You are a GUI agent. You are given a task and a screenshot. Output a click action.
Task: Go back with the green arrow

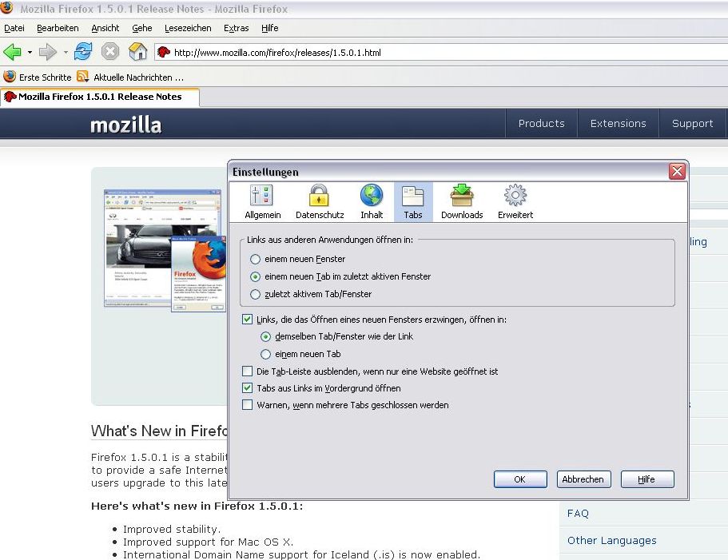click(13, 52)
